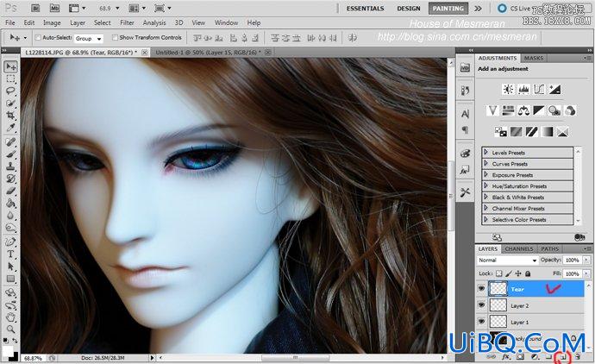Enable the Auto-Select checkbox
This screenshot has height=364, width=595.
38,38
